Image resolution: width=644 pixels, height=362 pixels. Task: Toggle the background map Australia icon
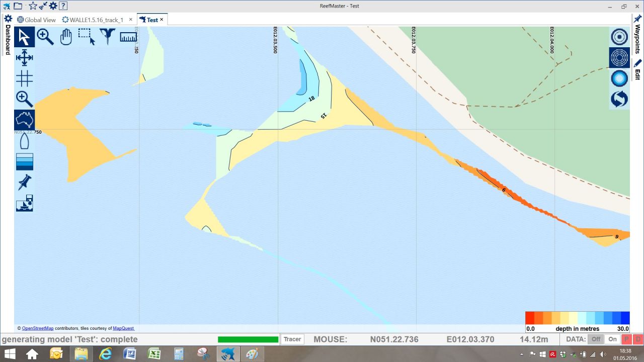(x=24, y=120)
